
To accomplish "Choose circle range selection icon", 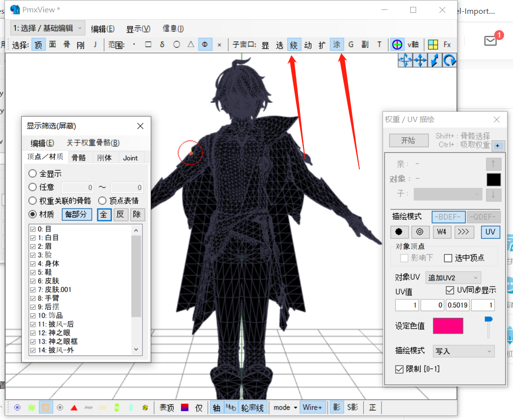I will pos(176,44).
